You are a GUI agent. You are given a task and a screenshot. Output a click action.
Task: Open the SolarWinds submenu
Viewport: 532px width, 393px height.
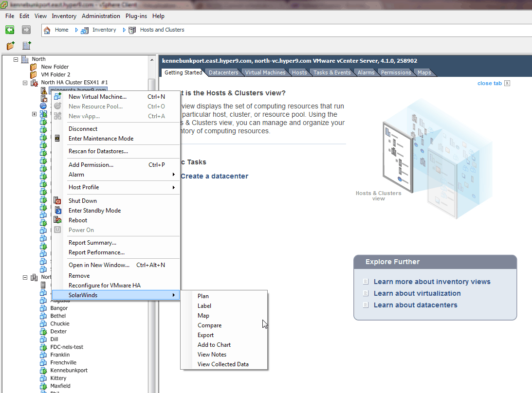(115, 295)
